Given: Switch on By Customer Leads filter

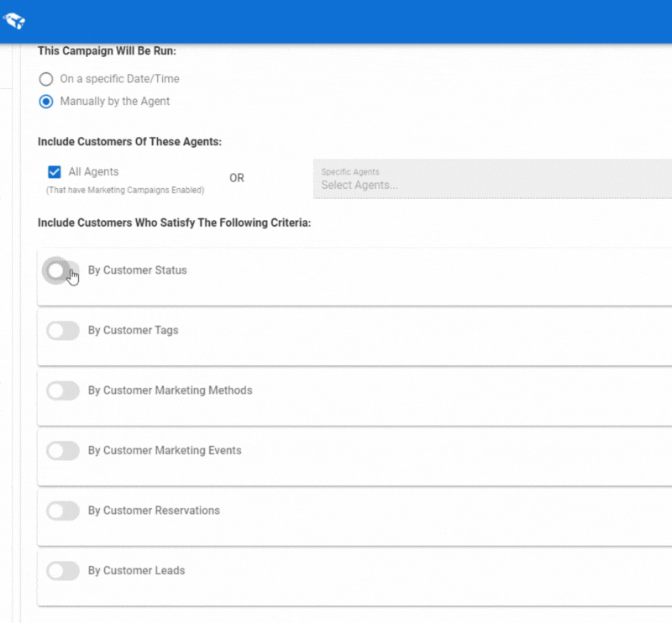Looking at the screenshot, I should coord(62,570).
